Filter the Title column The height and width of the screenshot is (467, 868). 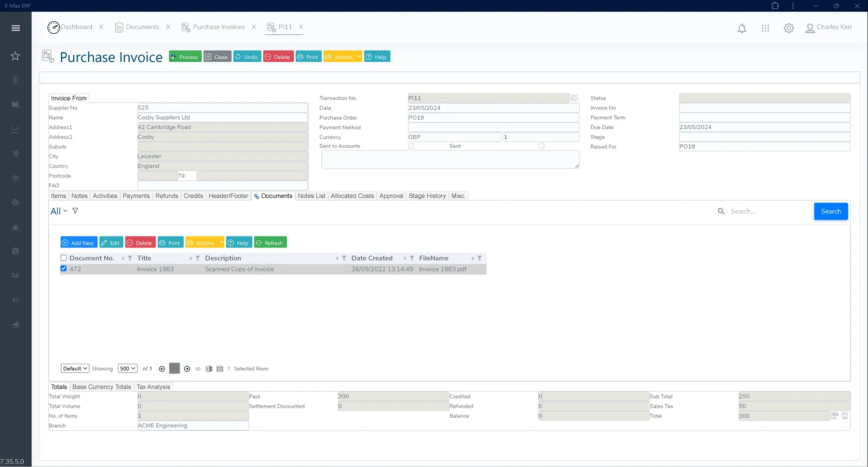click(198, 259)
